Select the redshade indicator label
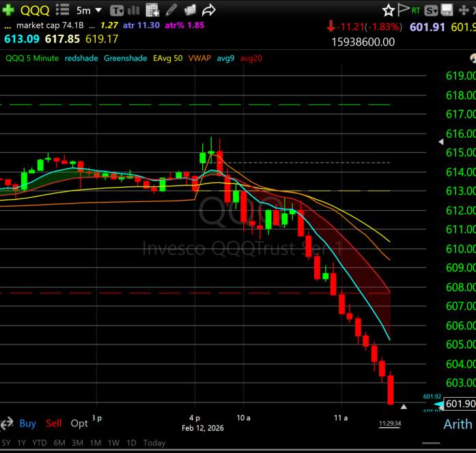The width and height of the screenshot is (476, 453). (x=81, y=58)
